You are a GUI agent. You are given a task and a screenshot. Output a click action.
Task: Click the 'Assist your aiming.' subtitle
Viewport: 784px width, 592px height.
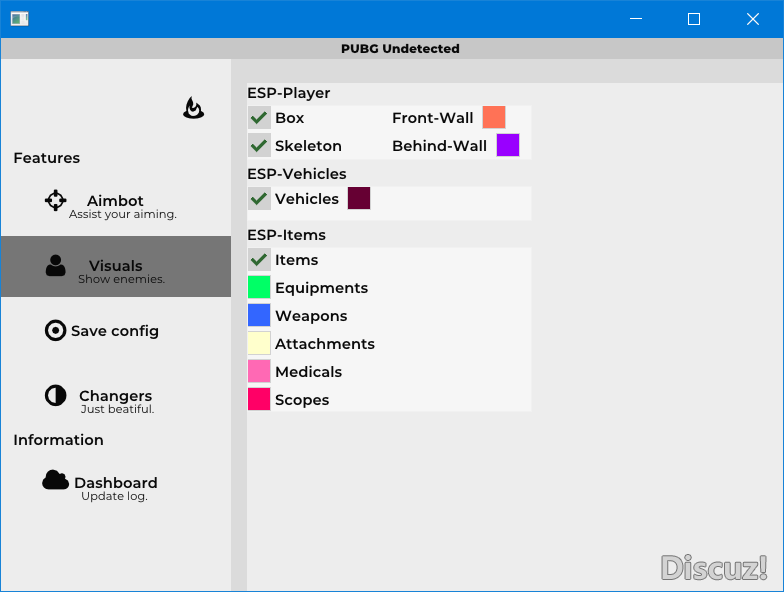pyautogui.click(x=123, y=214)
